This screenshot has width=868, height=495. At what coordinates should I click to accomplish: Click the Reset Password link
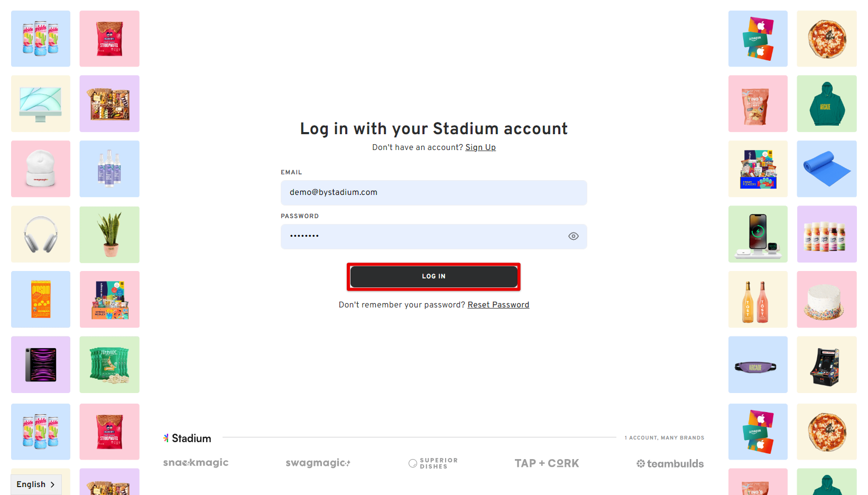point(498,304)
